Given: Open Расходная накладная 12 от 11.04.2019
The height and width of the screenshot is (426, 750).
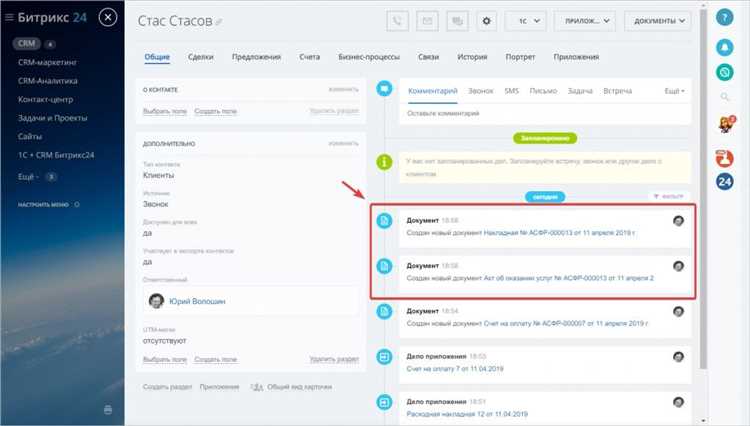Looking at the screenshot, I should (x=467, y=414).
